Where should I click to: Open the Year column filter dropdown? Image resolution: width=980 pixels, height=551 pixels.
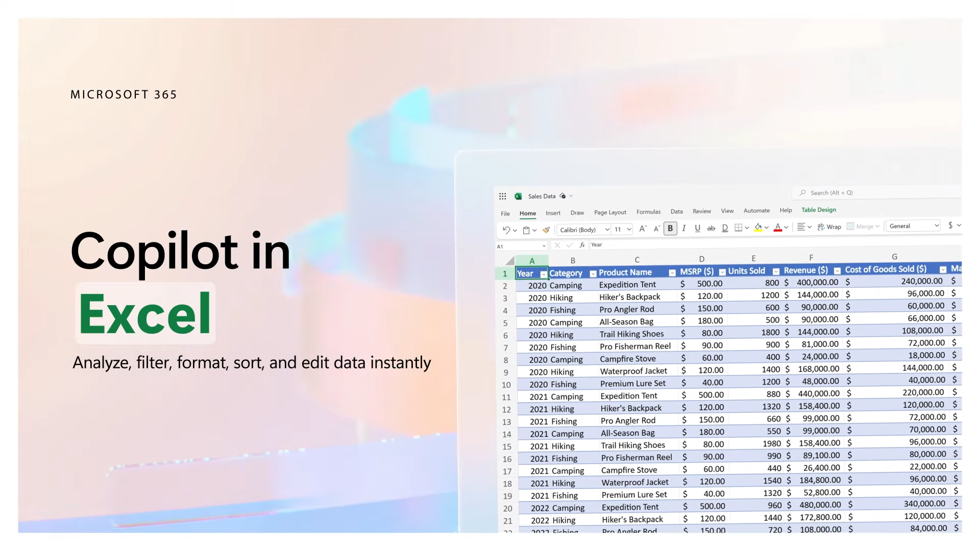pos(543,274)
